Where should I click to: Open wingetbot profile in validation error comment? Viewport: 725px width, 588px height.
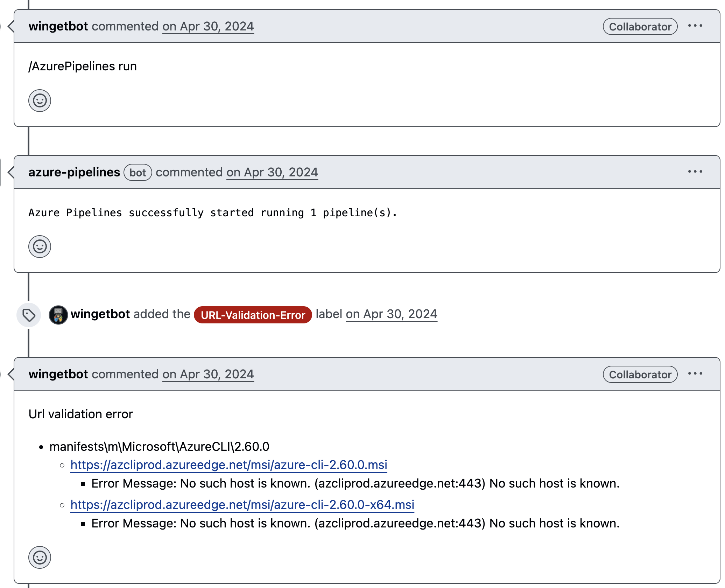pos(58,374)
